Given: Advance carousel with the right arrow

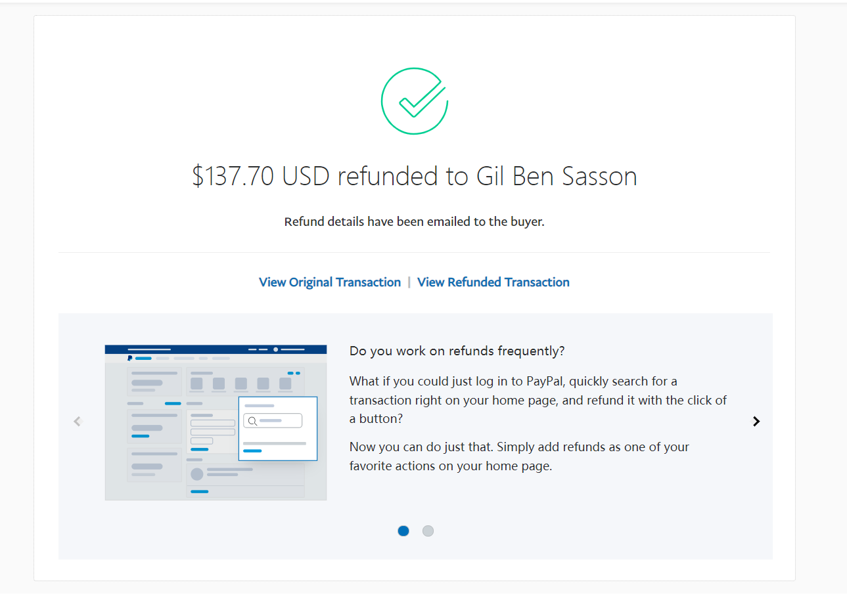Looking at the screenshot, I should [756, 422].
